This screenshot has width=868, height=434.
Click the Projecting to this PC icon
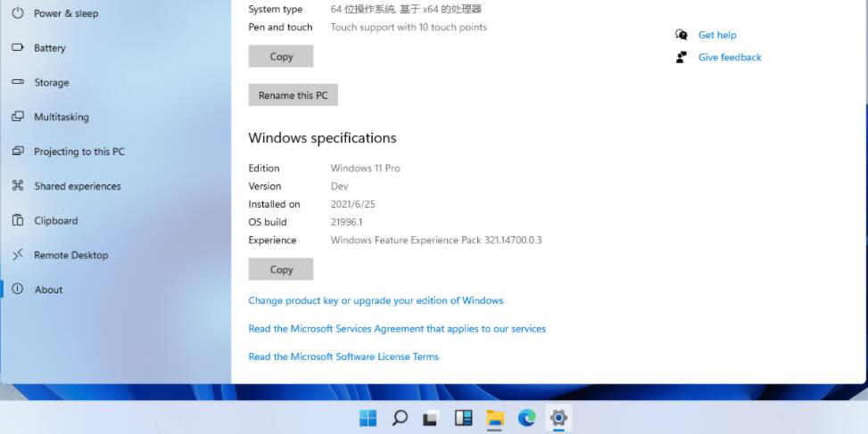pos(18,151)
